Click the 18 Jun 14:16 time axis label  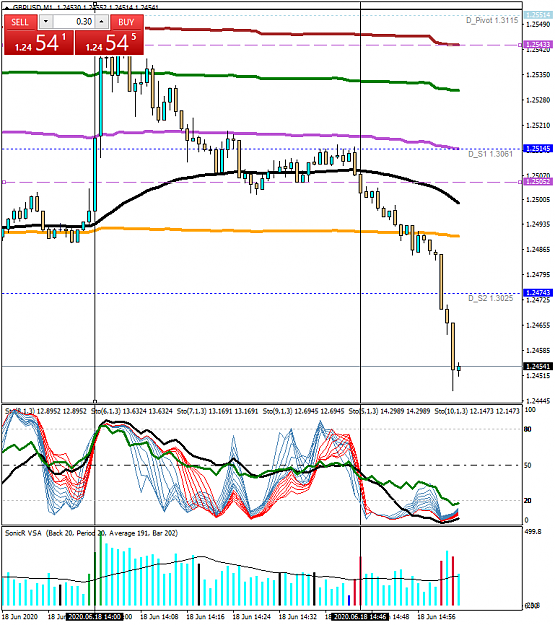point(205,617)
